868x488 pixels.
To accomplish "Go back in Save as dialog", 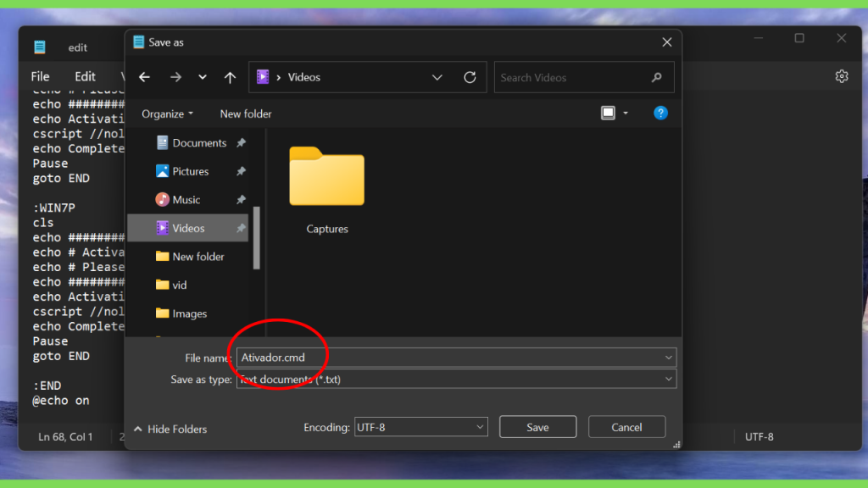I will click(x=144, y=77).
